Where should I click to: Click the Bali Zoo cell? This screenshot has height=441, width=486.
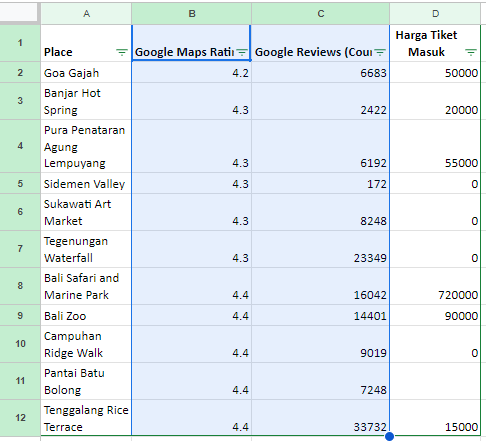pyautogui.click(x=86, y=315)
